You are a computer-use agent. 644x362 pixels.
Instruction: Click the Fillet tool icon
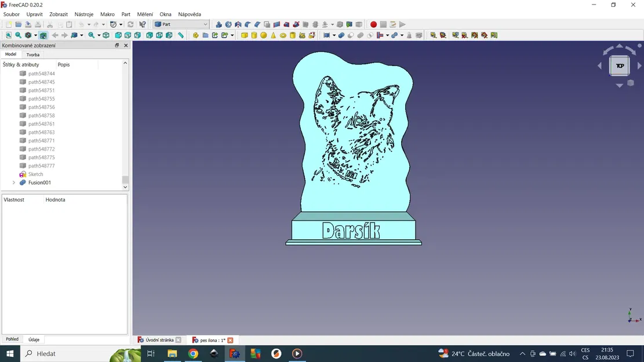point(248,25)
